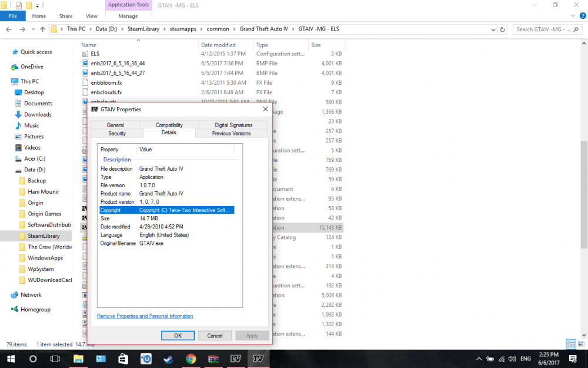Image resolution: width=588 pixels, height=368 pixels.
Task: Switch to the Previous Versions tab
Action: pos(231,133)
